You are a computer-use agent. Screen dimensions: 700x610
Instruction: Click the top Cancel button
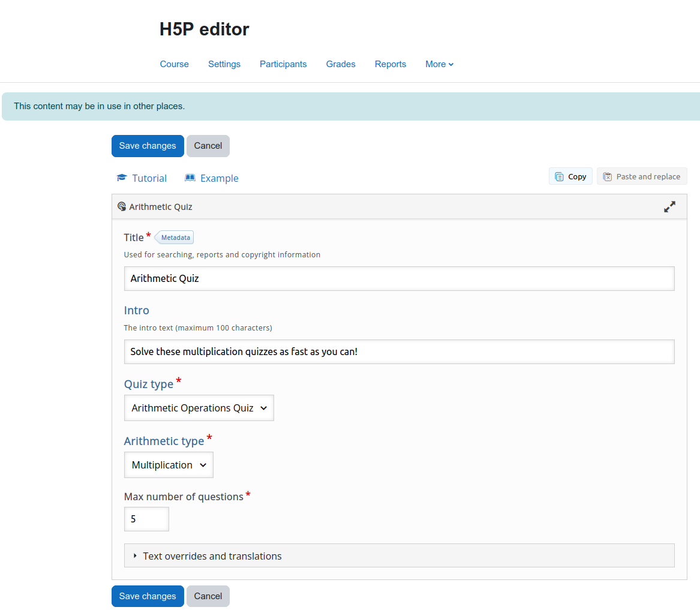coord(208,146)
